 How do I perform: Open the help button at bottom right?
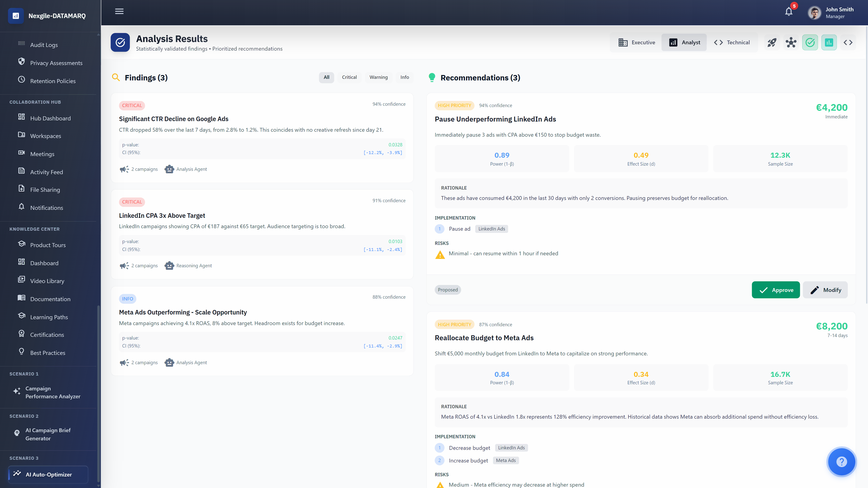[x=842, y=462]
